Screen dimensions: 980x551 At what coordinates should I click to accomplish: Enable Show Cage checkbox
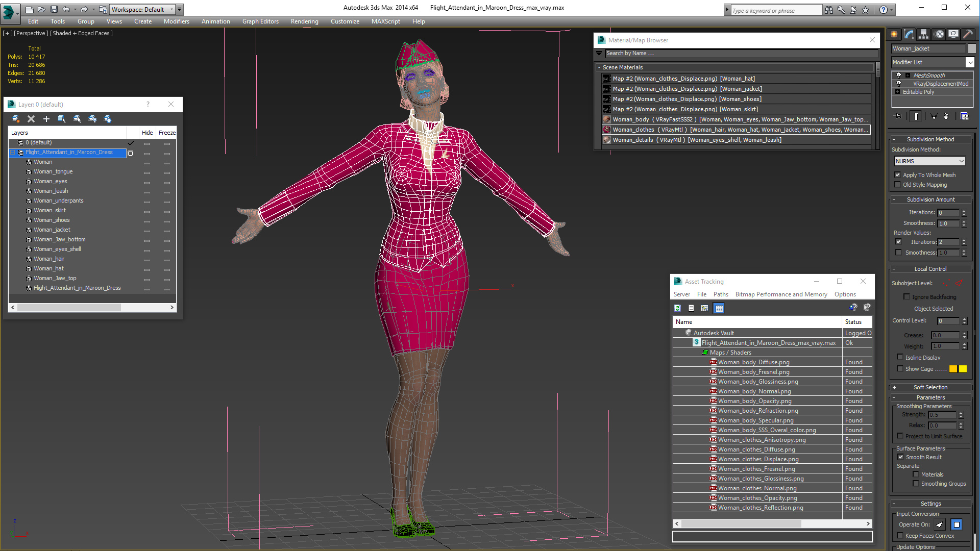click(900, 369)
